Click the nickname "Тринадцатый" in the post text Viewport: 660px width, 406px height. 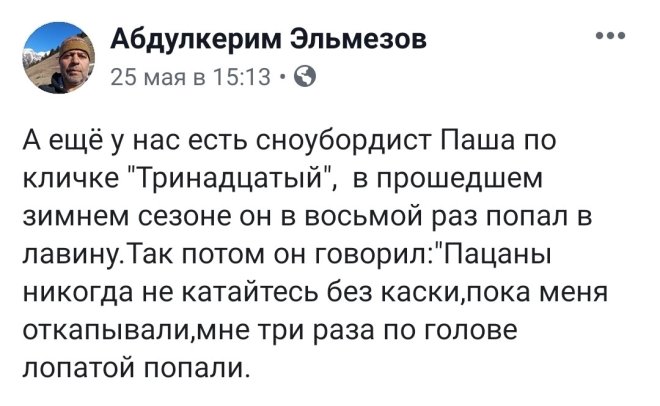(x=232, y=179)
